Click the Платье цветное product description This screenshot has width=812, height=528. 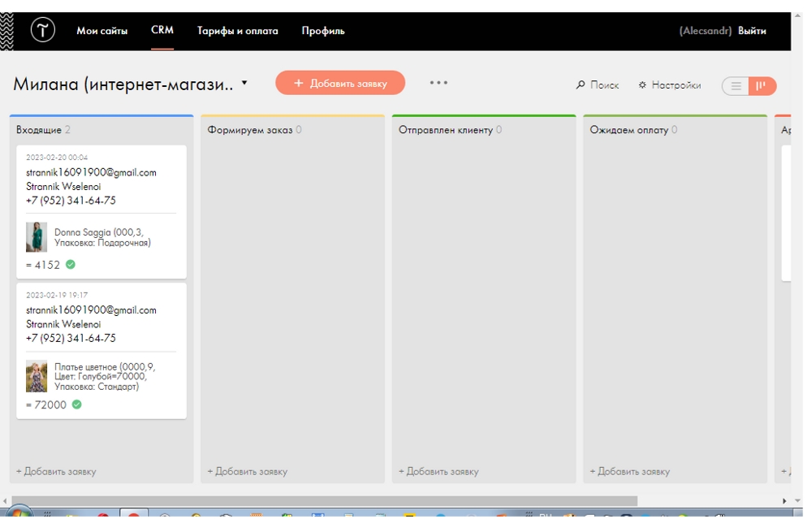tap(105, 377)
